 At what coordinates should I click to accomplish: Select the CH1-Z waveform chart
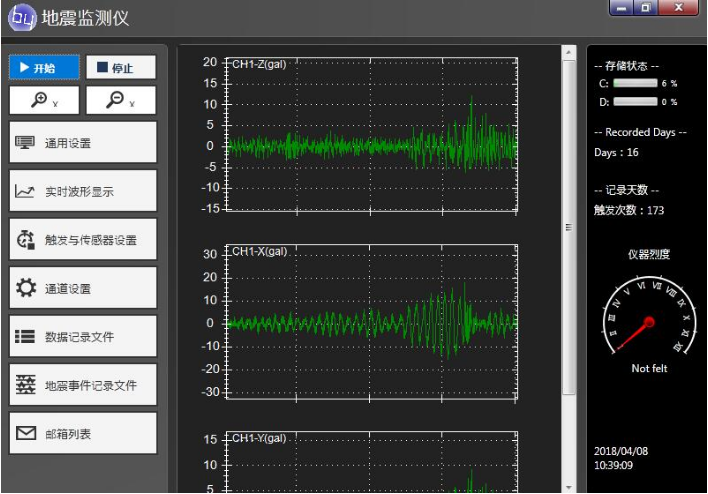(371, 136)
